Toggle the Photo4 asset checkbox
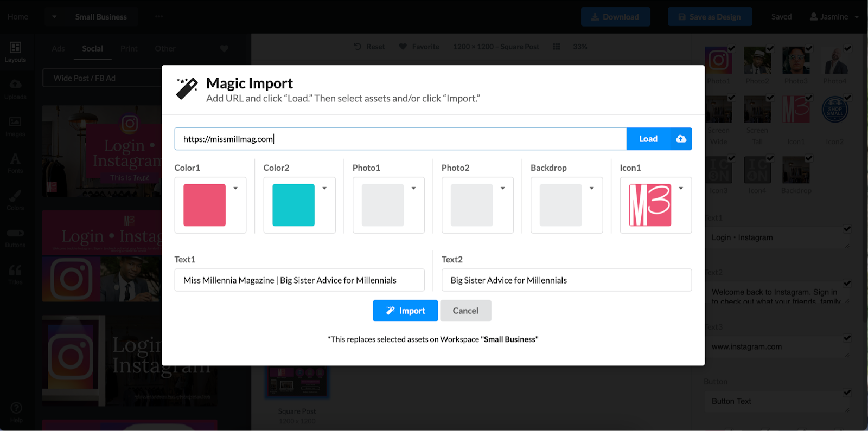This screenshot has width=868, height=431. click(847, 48)
